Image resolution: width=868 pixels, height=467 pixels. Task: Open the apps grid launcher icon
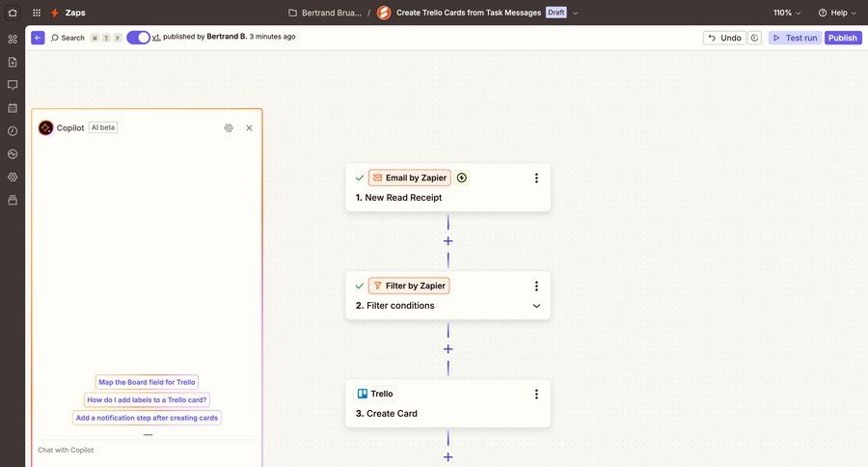[x=37, y=13]
